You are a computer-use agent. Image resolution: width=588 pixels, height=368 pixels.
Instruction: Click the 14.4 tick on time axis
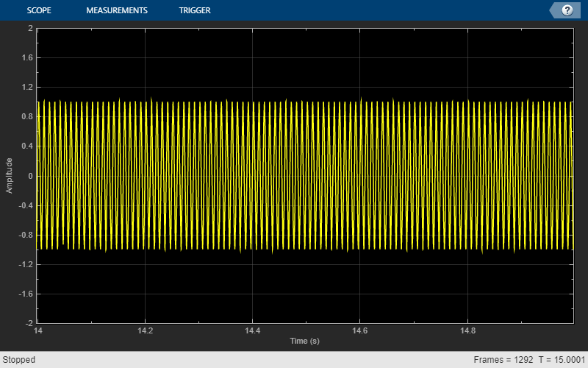click(252, 331)
